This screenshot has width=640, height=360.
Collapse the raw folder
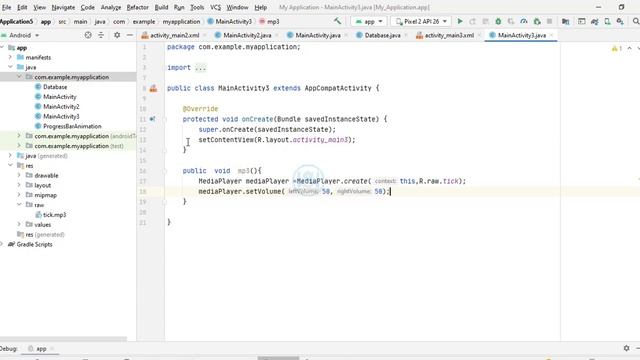(19, 205)
